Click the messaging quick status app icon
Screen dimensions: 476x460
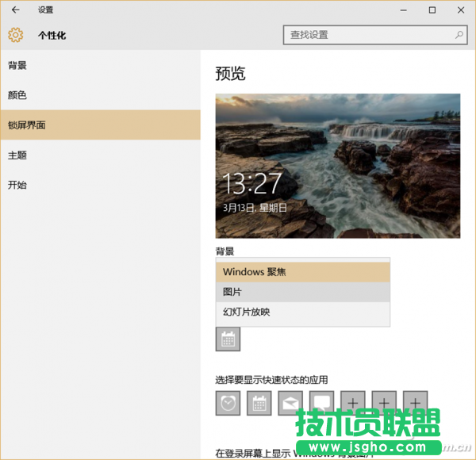(x=321, y=403)
